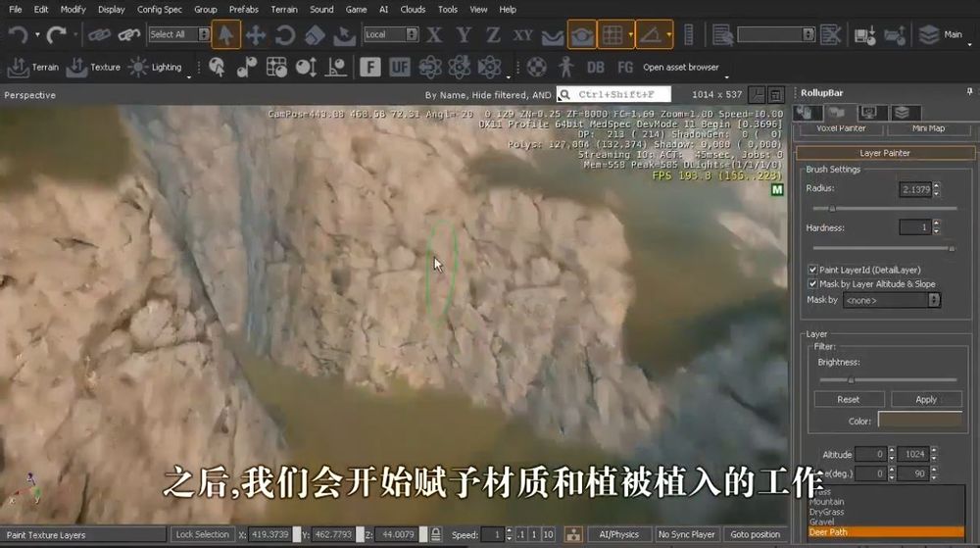This screenshot has height=548, width=980.
Task: Open the File menu
Action: [x=16, y=10]
